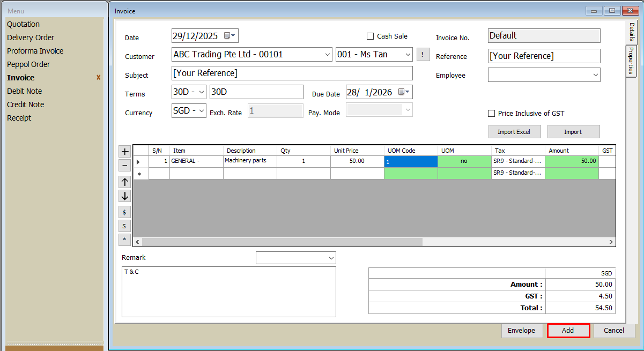Click the S icon beside grid

(x=125, y=226)
